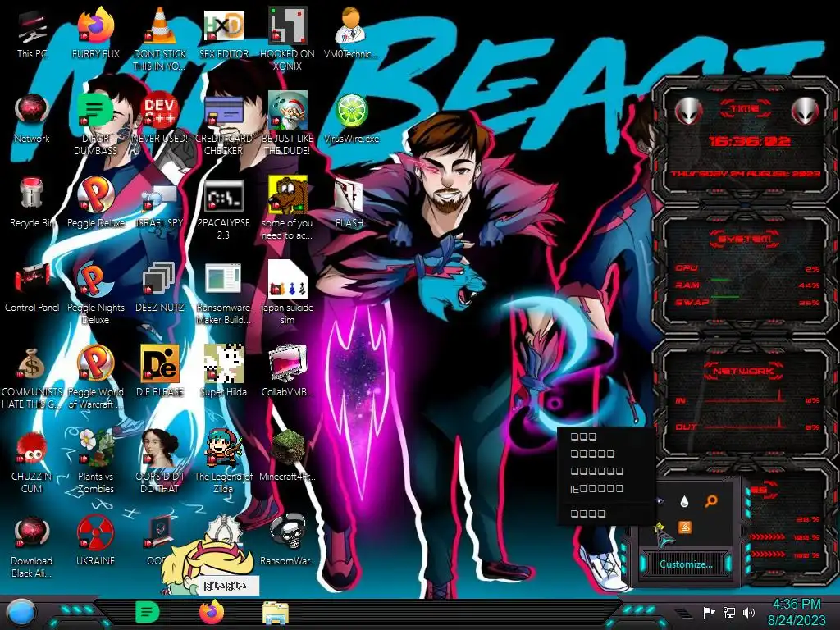Viewport: 840px width, 630px height.
Task: Select the FURRY FUX Firefox shortcut
Action: (x=95, y=34)
